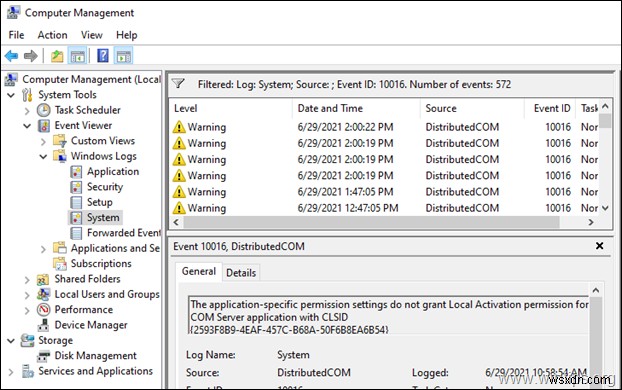Click the Windows Logs folder icon
Viewport: 622px width, 390px height.
pos(60,156)
